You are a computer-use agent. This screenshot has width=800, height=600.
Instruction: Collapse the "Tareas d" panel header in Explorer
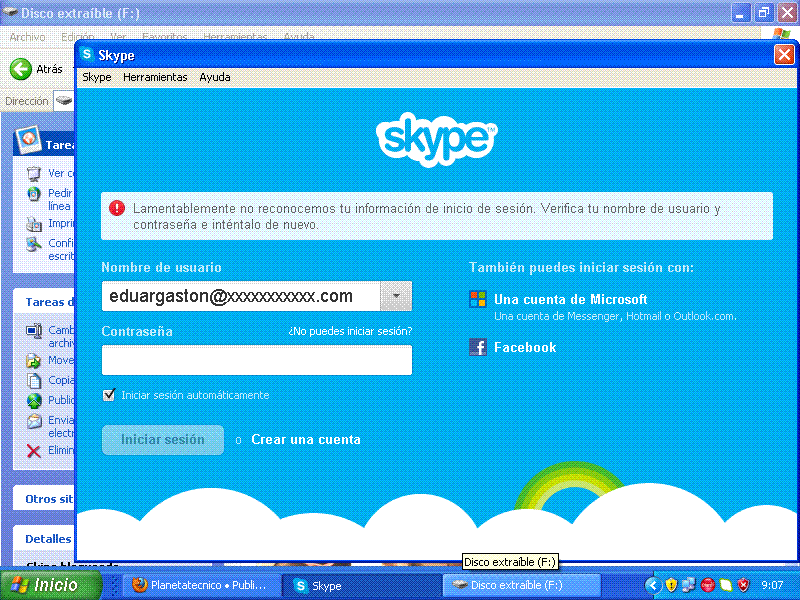pos(44,302)
